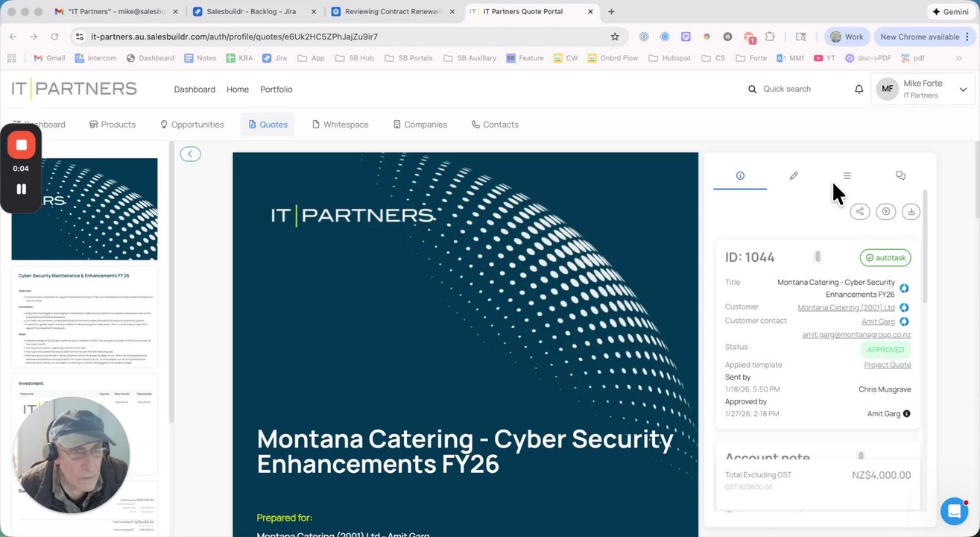Screen dimensions: 980x537
Task: Switch to the Companies tab
Action: click(420, 125)
